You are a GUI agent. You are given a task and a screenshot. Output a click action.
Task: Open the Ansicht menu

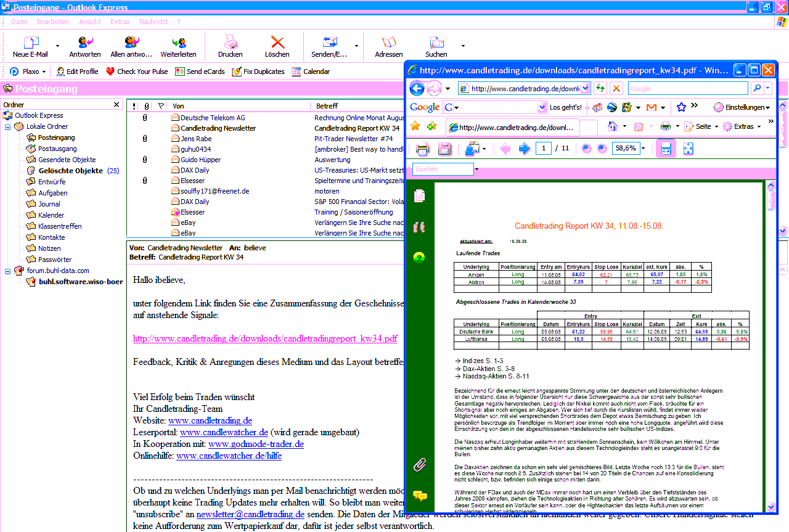(x=90, y=22)
